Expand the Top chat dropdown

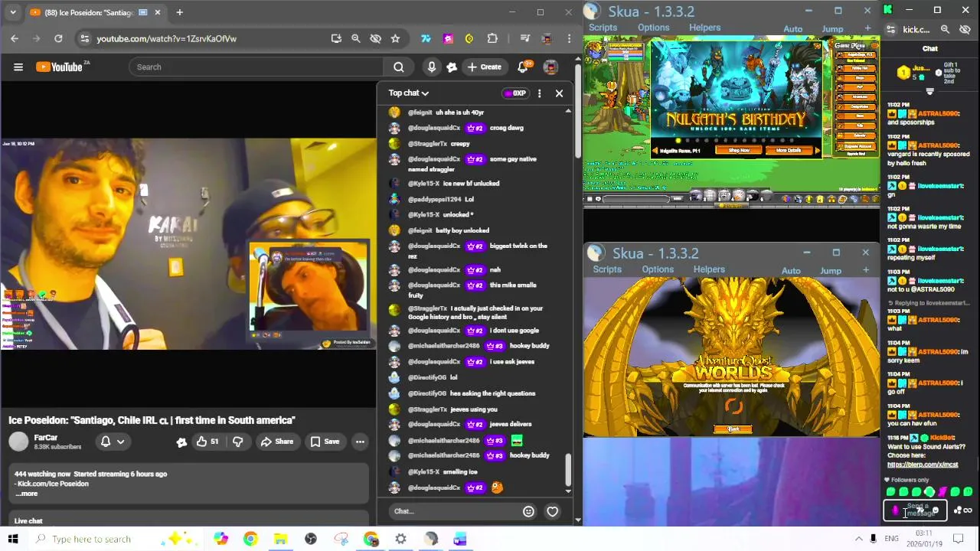coord(408,93)
